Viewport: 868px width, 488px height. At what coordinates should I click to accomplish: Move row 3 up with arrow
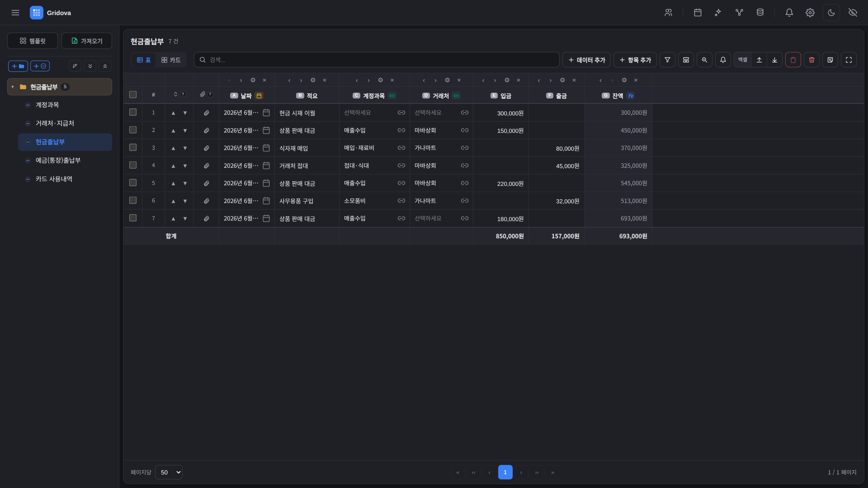[173, 148]
